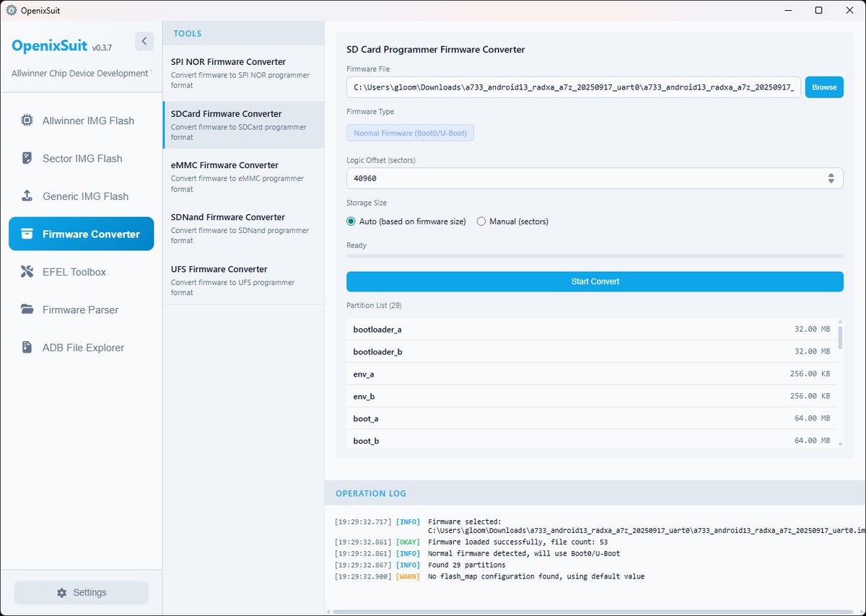Viewport: 866px width, 616px height.
Task: Click the Generic IMG Flash upload icon
Action: pos(27,196)
